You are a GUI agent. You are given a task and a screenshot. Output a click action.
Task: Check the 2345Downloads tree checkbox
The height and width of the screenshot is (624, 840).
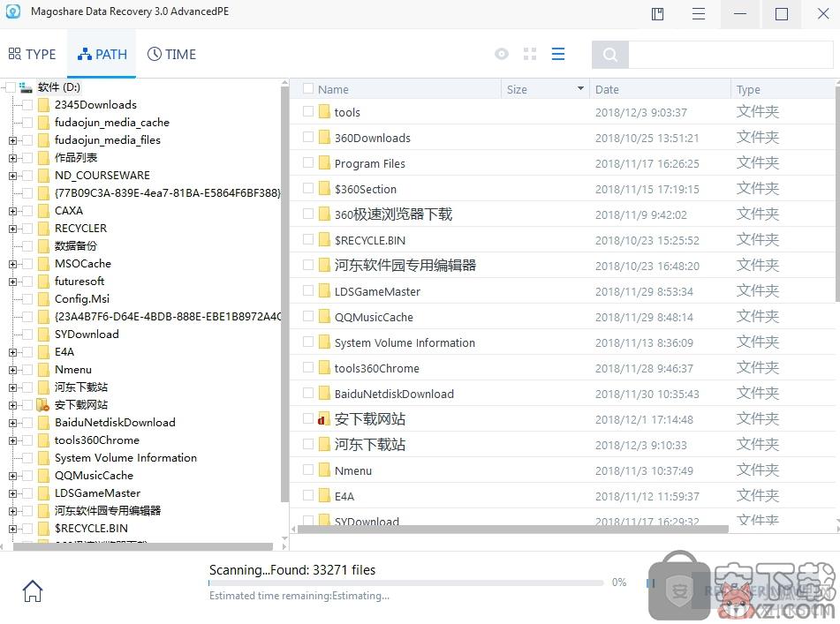pyautogui.click(x=27, y=104)
